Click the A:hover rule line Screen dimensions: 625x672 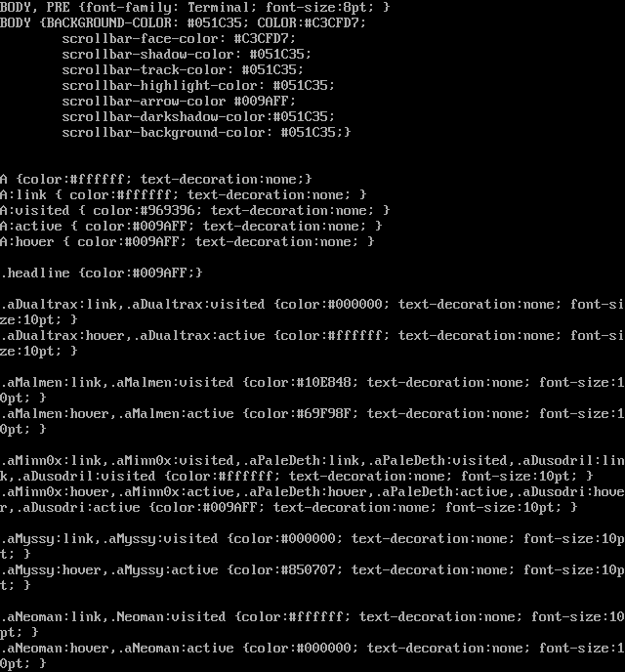(x=187, y=241)
